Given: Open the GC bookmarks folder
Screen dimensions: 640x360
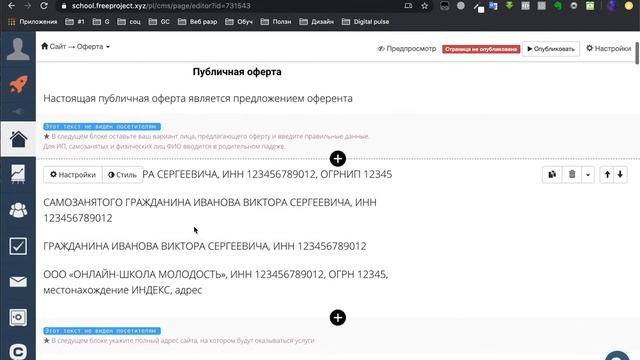Looking at the screenshot, I should [159, 22].
